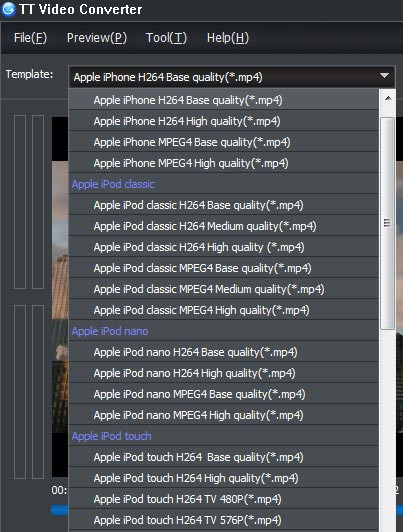403x532 pixels.
Task: Open the File(F) menu
Action: click(30, 38)
